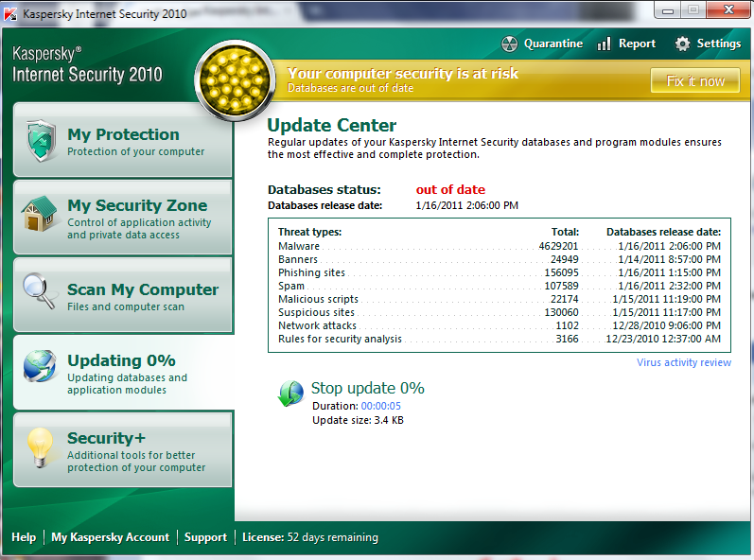Image resolution: width=754 pixels, height=560 pixels.
Task: Click the Malware total 4629201
Action: [x=558, y=246]
